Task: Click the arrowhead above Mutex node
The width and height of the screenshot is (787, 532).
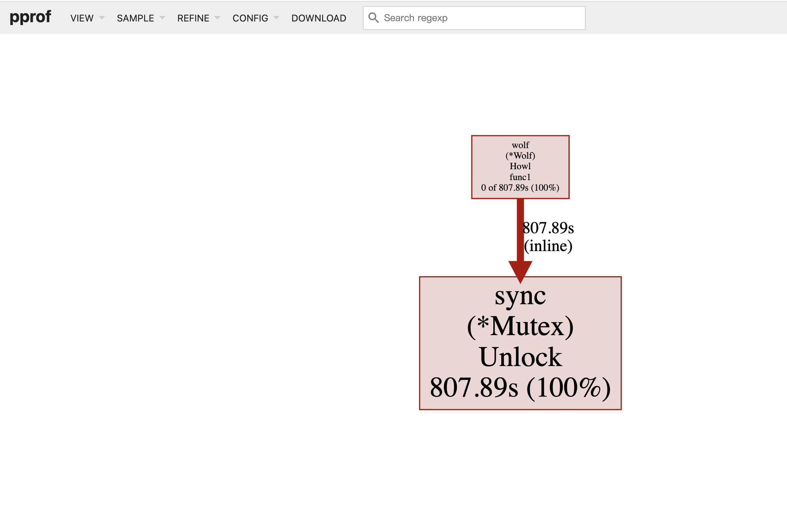Action: [x=520, y=270]
